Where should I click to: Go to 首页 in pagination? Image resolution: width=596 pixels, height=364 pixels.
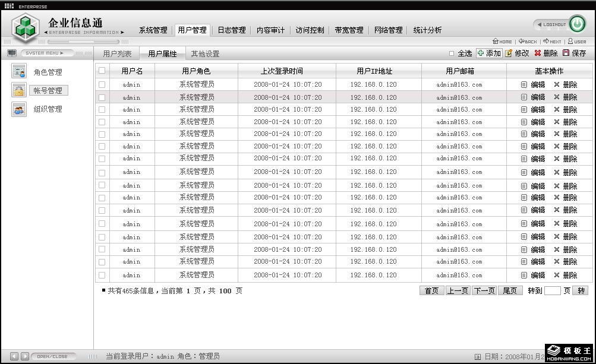[431, 291]
